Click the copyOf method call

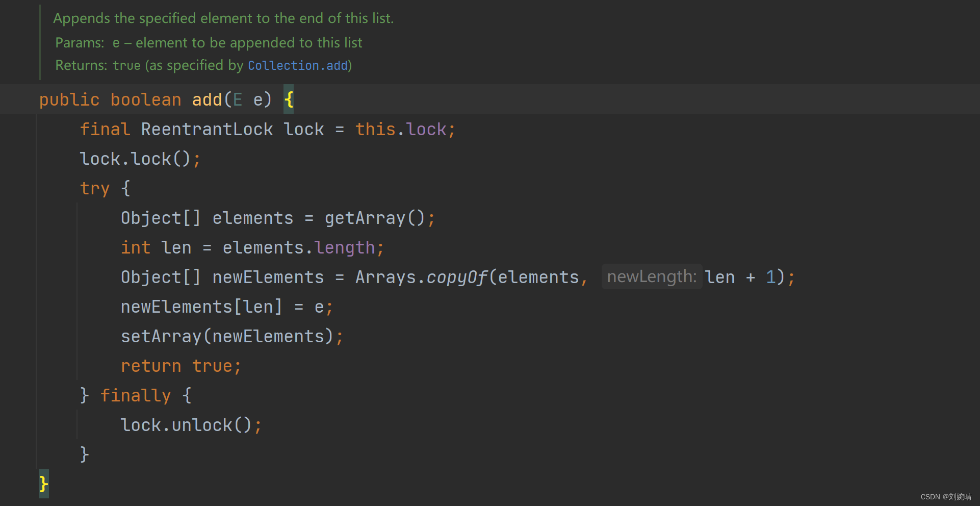pos(457,277)
